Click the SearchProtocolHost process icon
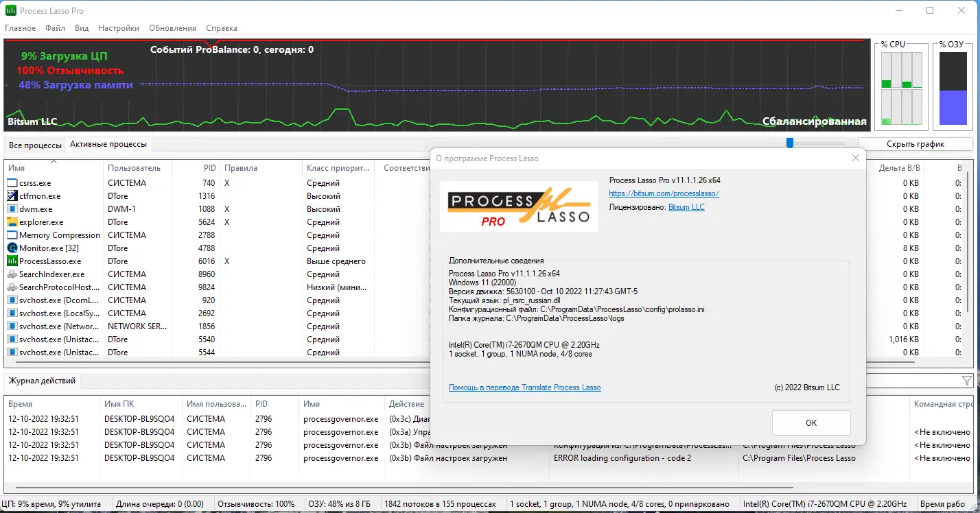This screenshot has width=980, height=513. point(12,287)
